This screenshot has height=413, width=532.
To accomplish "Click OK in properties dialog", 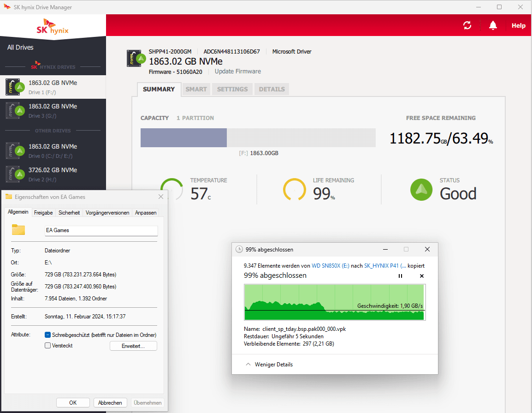I will 73,403.
